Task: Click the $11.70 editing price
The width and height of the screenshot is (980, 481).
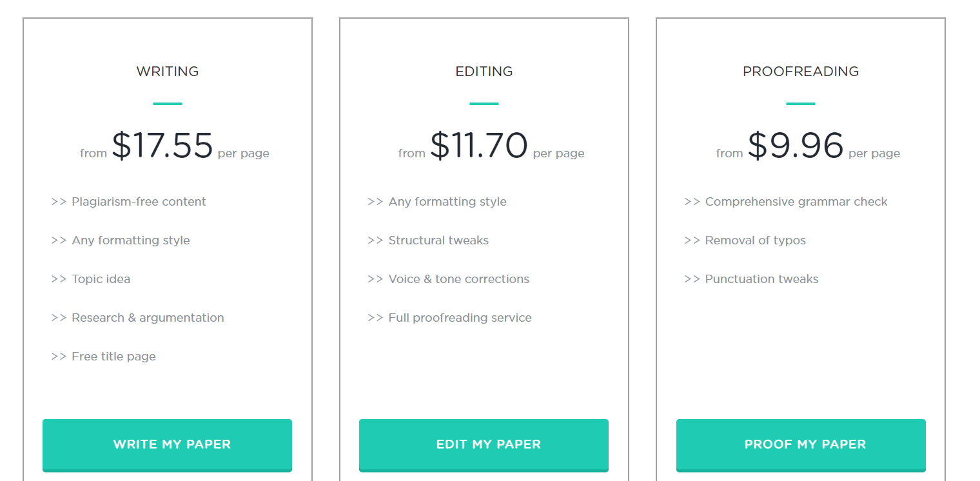Action: click(x=479, y=146)
